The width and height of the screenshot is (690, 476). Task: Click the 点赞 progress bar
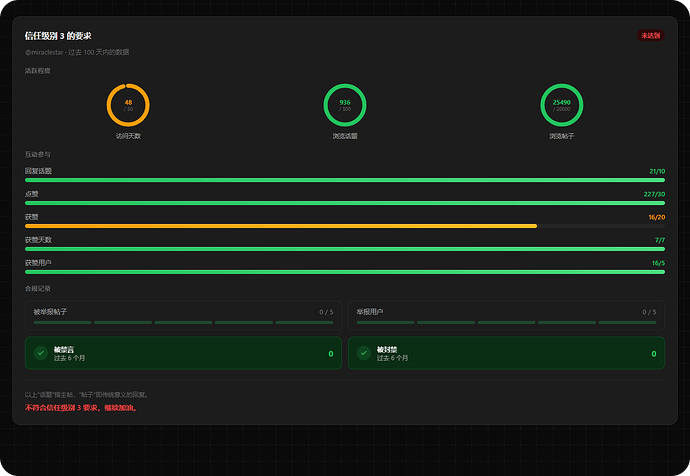tap(345, 203)
